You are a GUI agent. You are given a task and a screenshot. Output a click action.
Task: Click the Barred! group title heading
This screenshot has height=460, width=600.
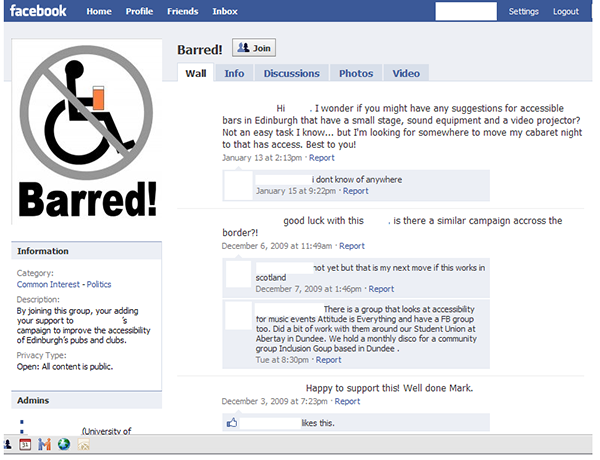pos(199,50)
